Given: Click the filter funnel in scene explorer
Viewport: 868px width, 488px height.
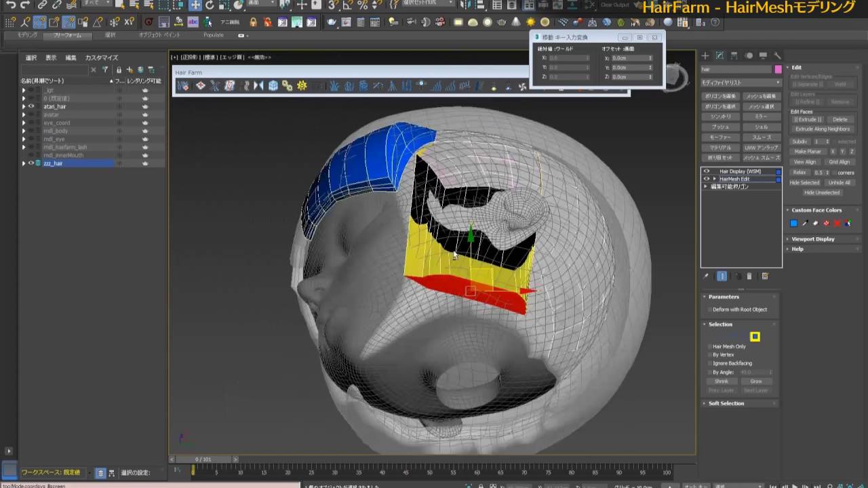Looking at the screenshot, I should [x=105, y=69].
